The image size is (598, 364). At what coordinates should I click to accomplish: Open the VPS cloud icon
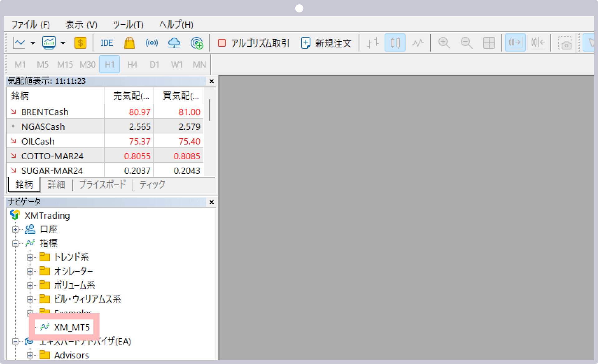[174, 43]
